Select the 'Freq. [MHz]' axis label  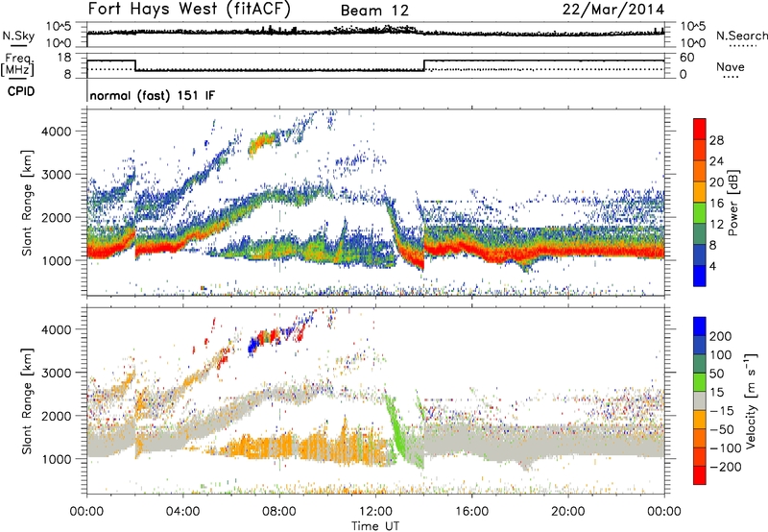coord(17,64)
